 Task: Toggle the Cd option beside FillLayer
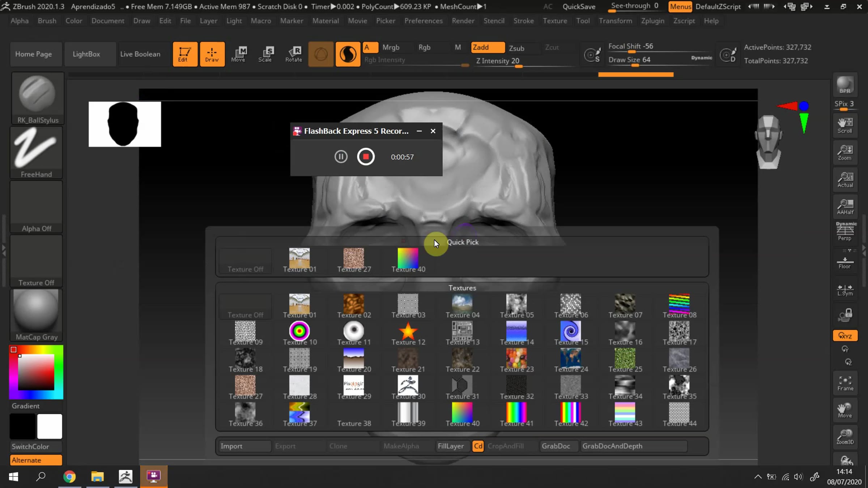point(478,446)
